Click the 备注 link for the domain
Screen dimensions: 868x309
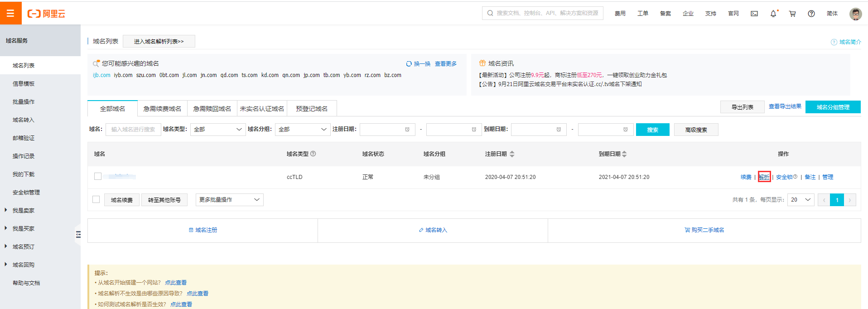click(x=810, y=177)
